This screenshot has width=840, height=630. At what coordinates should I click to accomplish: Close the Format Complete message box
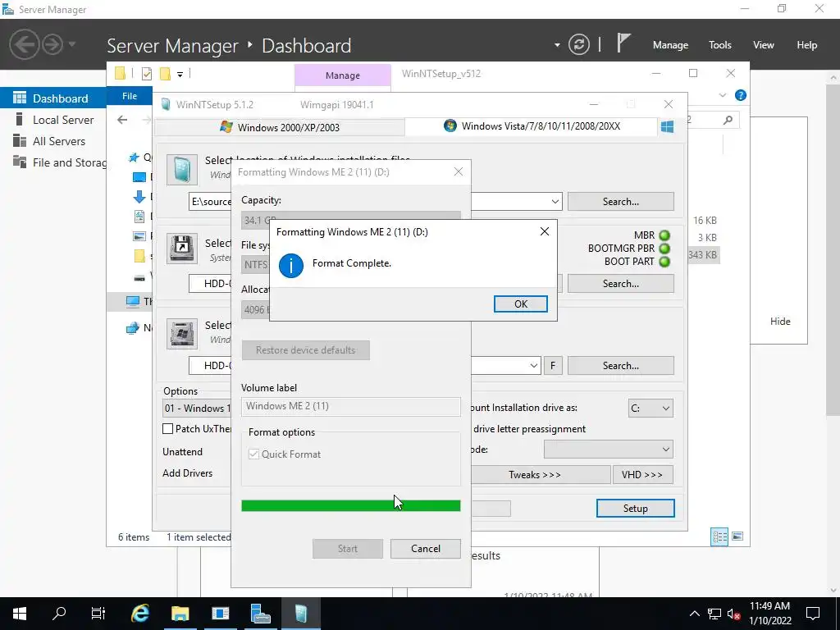coord(545,231)
